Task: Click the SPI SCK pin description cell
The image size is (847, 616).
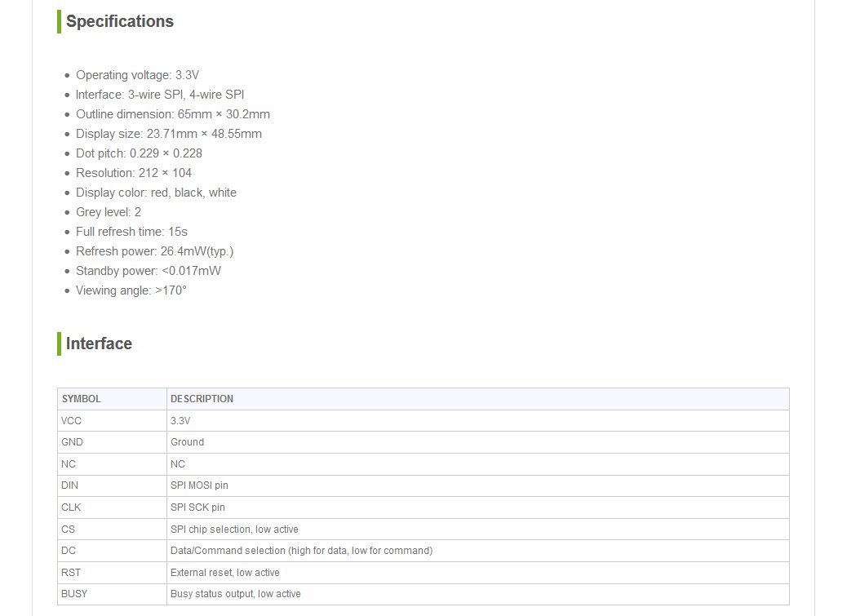Action: tap(197, 507)
